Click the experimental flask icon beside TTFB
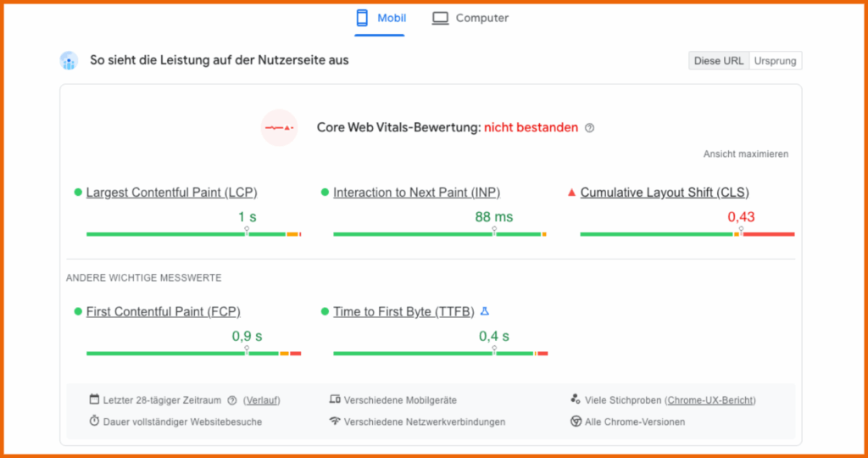This screenshot has width=868, height=458. point(485,311)
